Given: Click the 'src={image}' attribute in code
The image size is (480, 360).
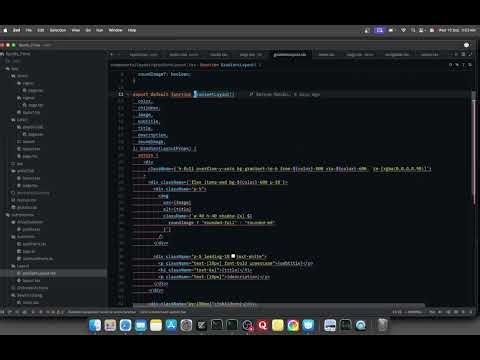Looking at the screenshot, I should click(x=177, y=202).
